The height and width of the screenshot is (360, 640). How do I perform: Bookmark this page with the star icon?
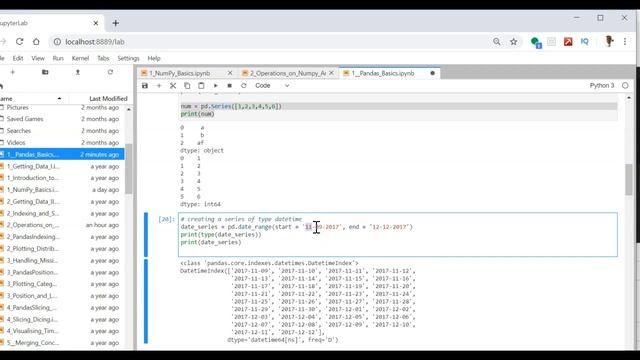[x=513, y=42]
